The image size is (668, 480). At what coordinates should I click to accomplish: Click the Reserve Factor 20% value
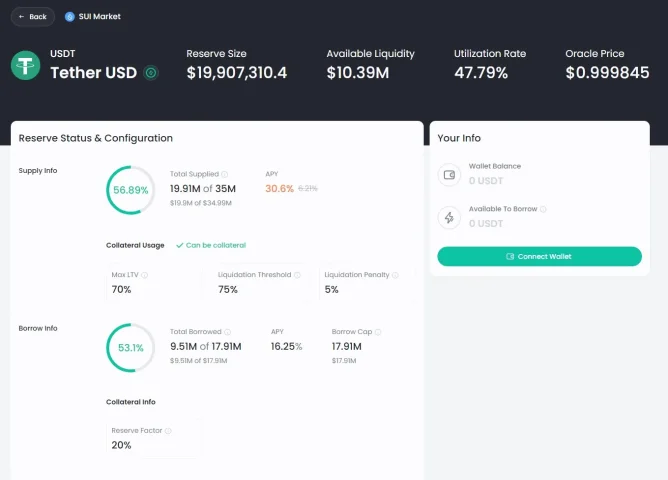coord(121,445)
